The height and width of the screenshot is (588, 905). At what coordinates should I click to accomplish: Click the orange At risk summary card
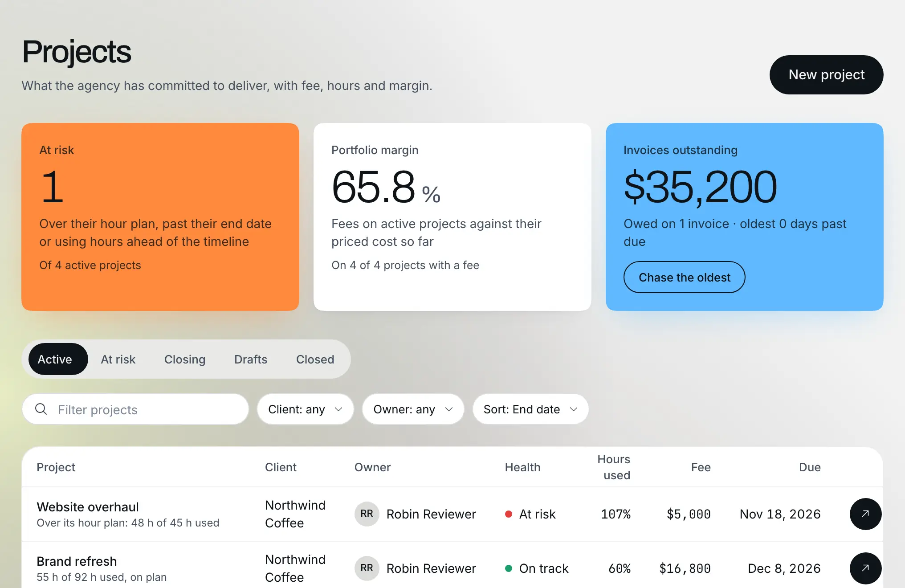(160, 217)
